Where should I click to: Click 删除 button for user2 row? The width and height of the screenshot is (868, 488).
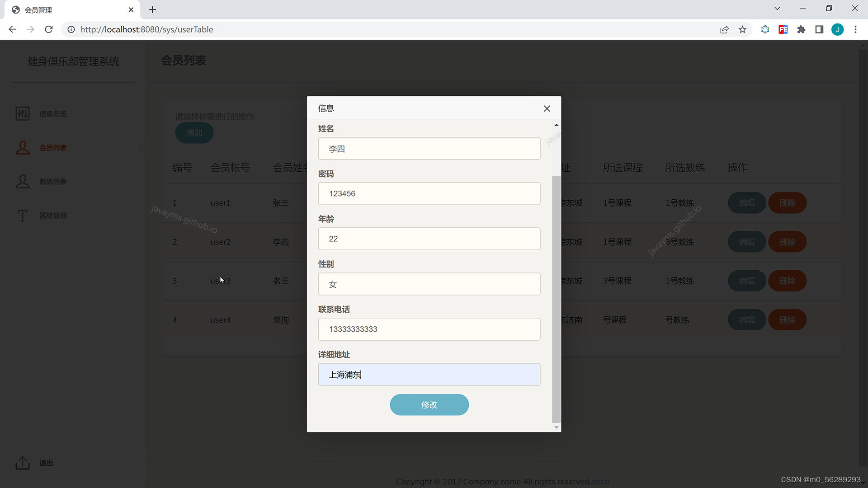pos(787,242)
